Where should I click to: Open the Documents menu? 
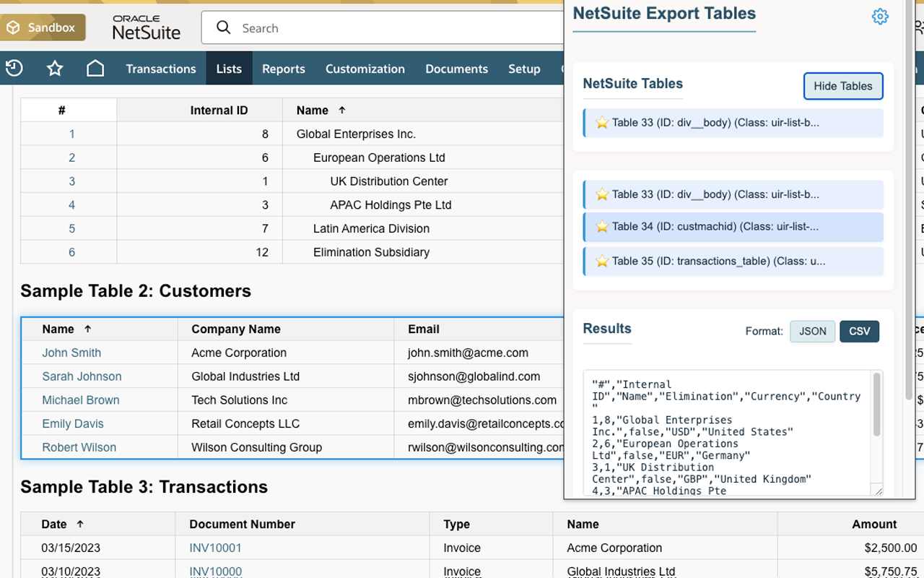(x=457, y=69)
